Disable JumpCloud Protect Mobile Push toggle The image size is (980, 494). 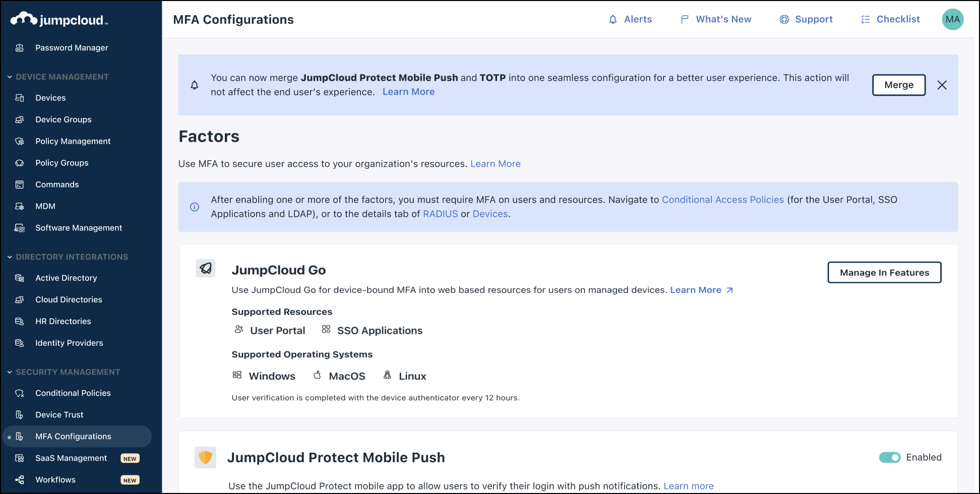click(890, 457)
